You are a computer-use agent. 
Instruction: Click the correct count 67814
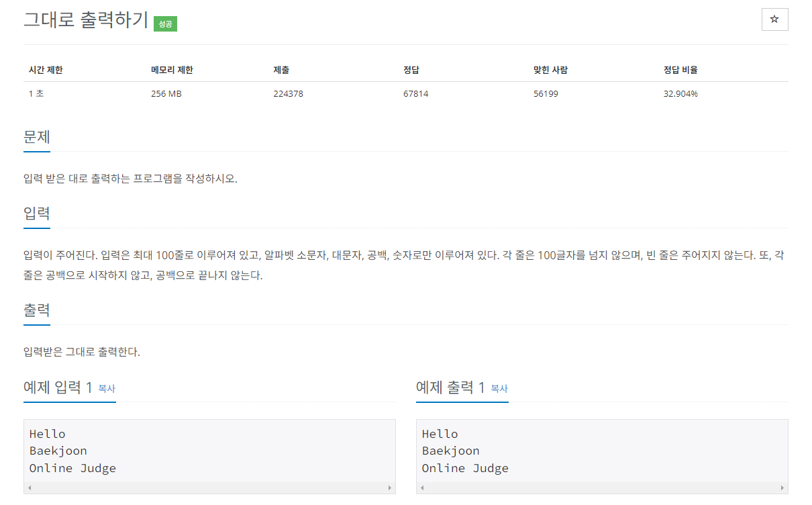416,93
